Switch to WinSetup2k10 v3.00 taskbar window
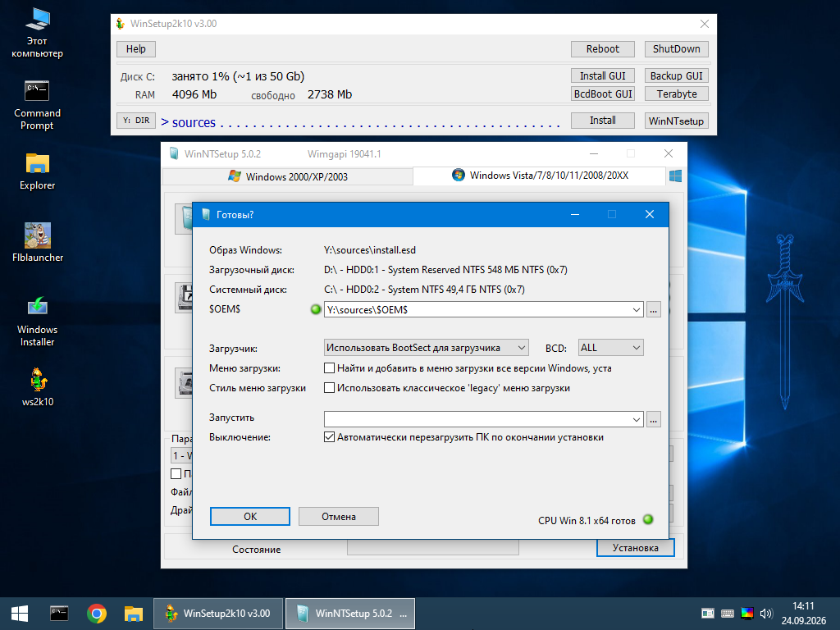 tap(218, 614)
